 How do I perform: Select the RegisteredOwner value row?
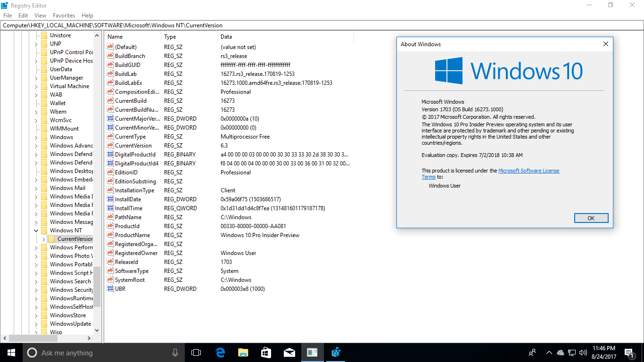point(229,253)
